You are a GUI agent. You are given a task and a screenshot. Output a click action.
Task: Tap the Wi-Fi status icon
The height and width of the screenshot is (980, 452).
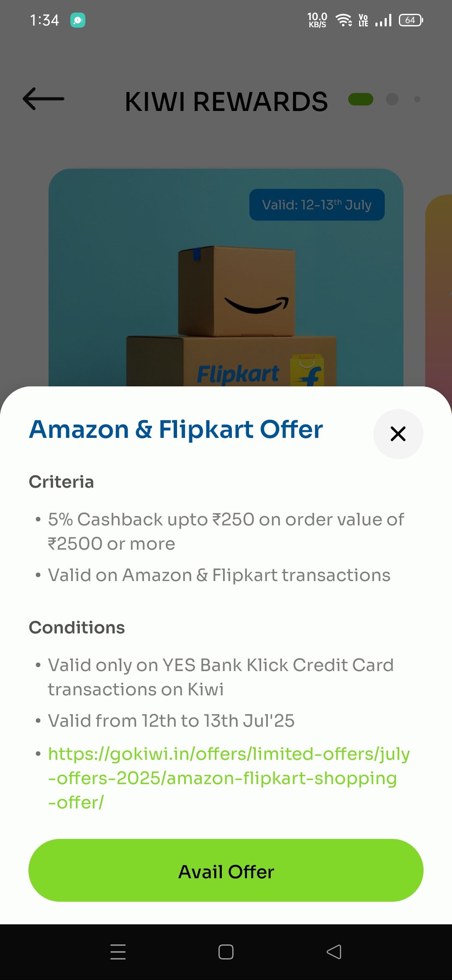[344, 20]
